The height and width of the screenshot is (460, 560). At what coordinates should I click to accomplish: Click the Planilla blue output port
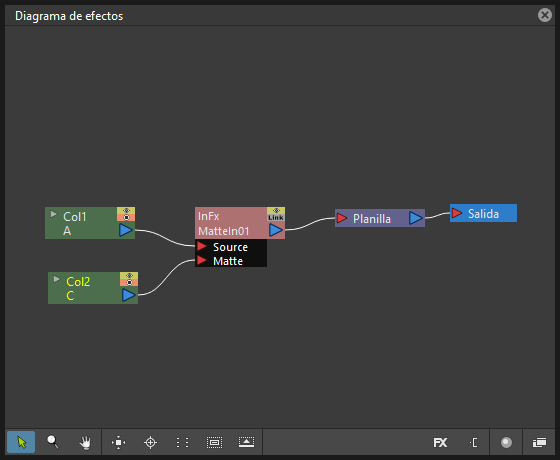click(x=416, y=218)
